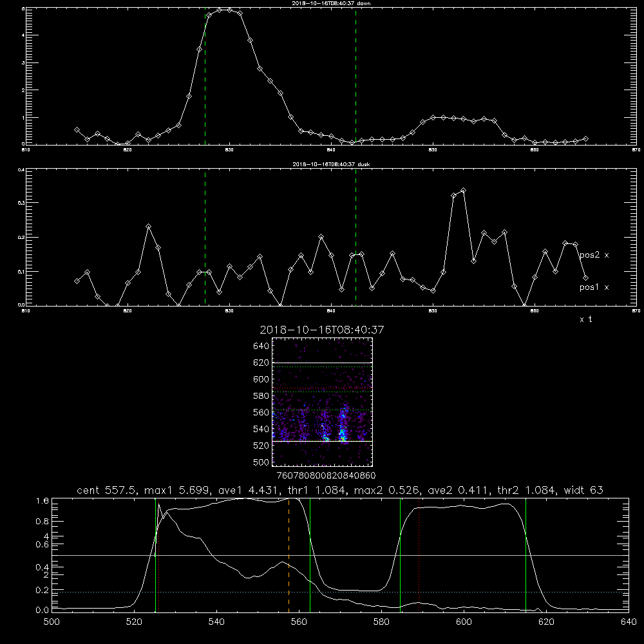Click dusk plot y-axis label 0.3
Screen dimensions: 644x644
[21, 202]
